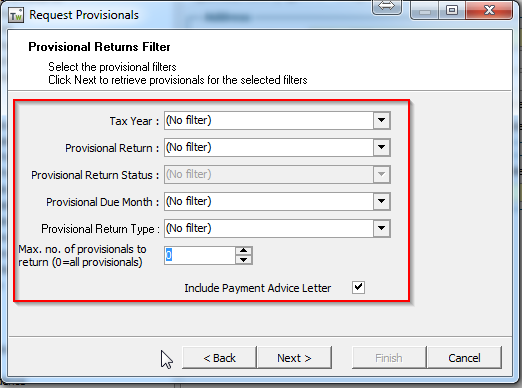Open the Provisional Return filter dropdown

click(x=381, y=147)
